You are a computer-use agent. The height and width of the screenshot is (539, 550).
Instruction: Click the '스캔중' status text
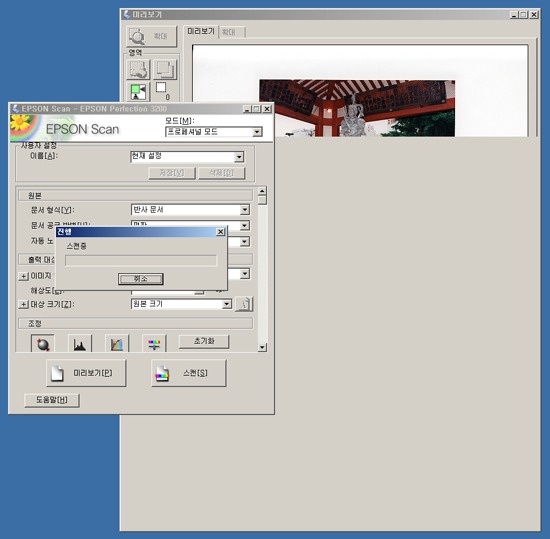click(x=77, y=246)
